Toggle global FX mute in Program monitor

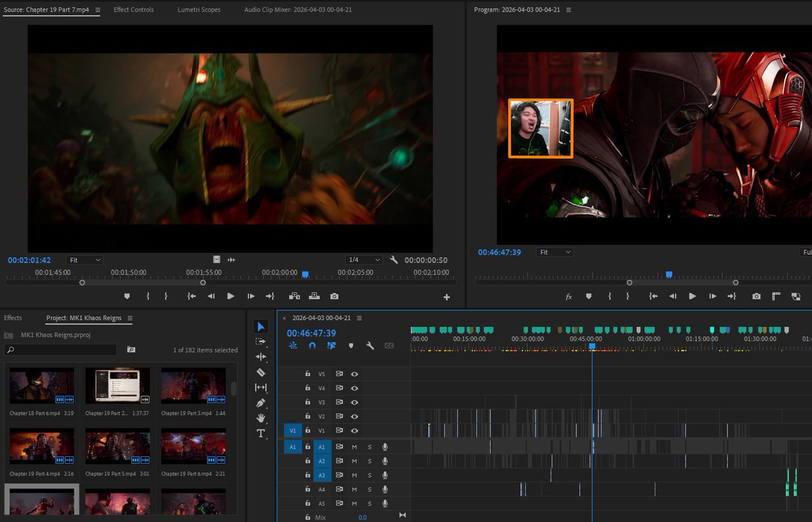[568, 296]
